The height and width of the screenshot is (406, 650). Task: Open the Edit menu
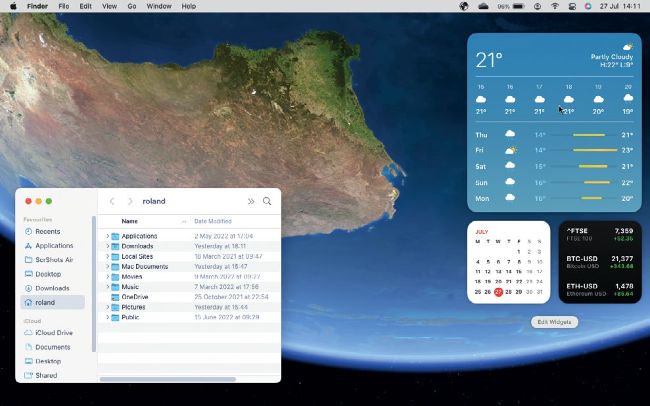click(86, 6)
